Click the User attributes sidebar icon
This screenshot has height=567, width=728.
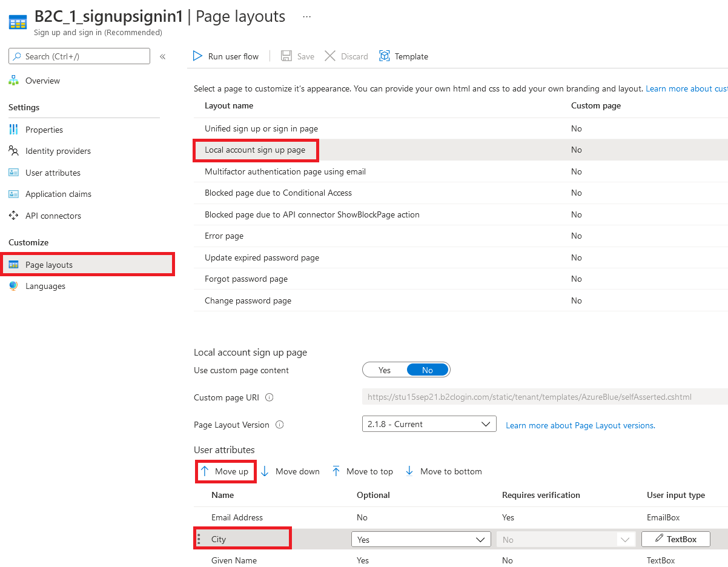tap(13, 172)
